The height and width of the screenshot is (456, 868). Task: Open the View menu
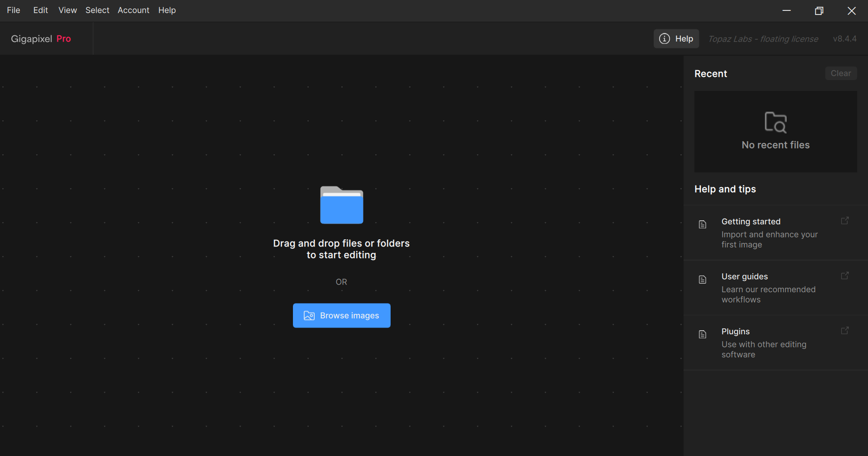[x=67, y=10]
